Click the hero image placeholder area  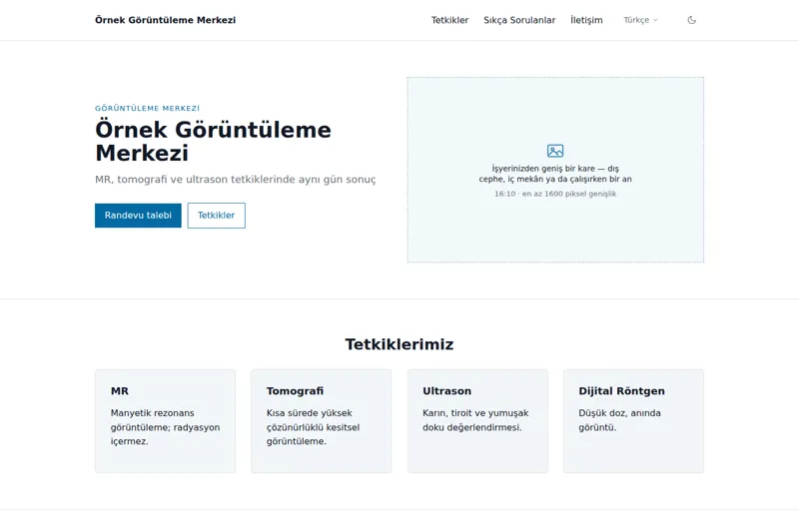click(555, 170)
